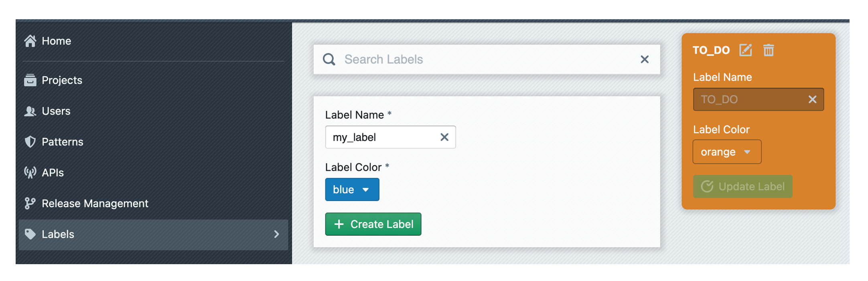The height and width of the screenshot is (281, 868).
Task: Open the blue Label Color dropdown
Action: click(352, 190)
